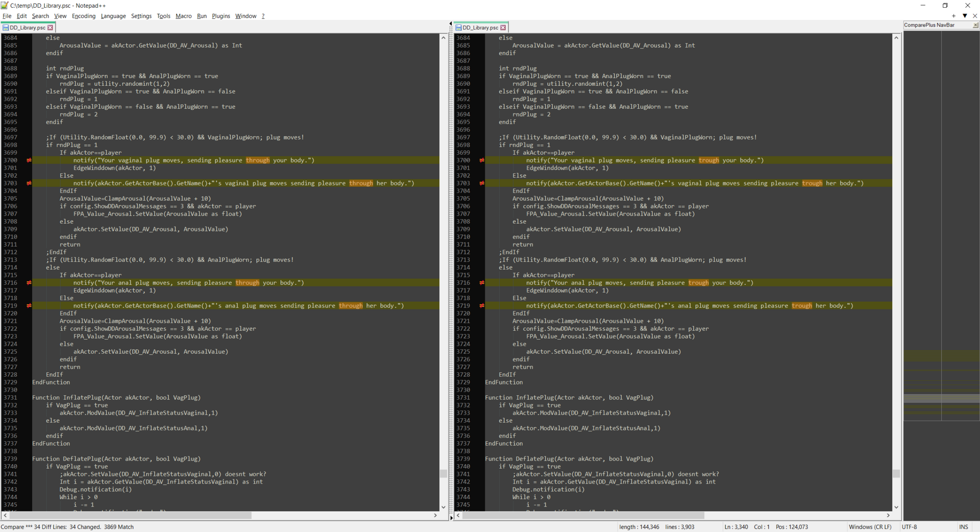Open the document list dropdown arrow
Image resolution: width=980 pixels, height=532 pixels.
pyautogui.click(x=965, y=16)
